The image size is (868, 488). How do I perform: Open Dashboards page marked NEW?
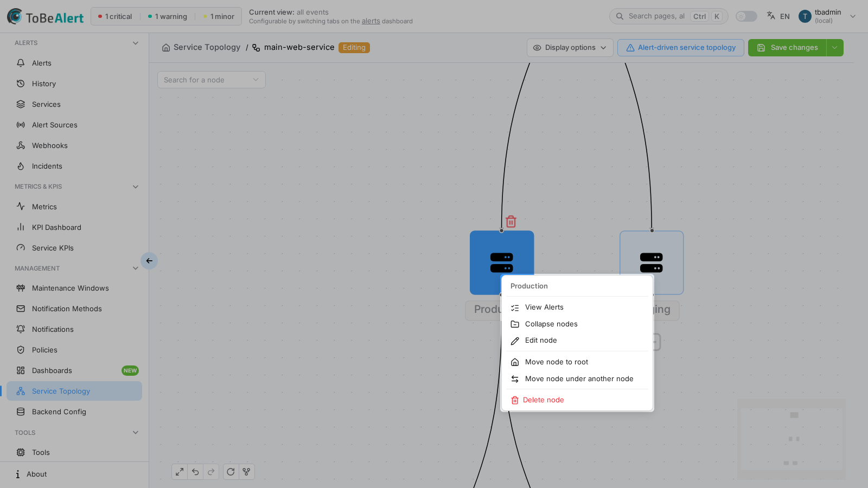click(x=74, y=370)
